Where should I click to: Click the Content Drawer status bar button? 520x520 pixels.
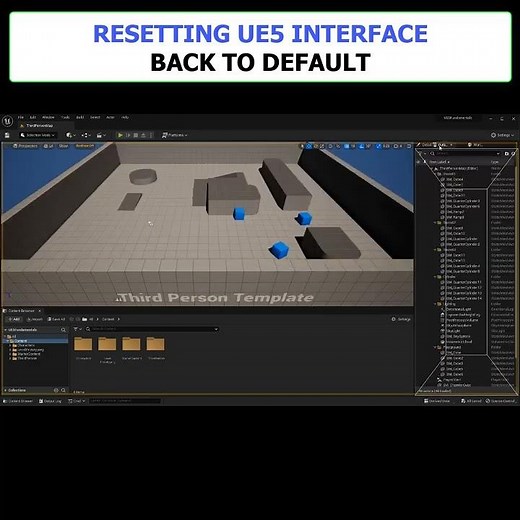point(18,401)
